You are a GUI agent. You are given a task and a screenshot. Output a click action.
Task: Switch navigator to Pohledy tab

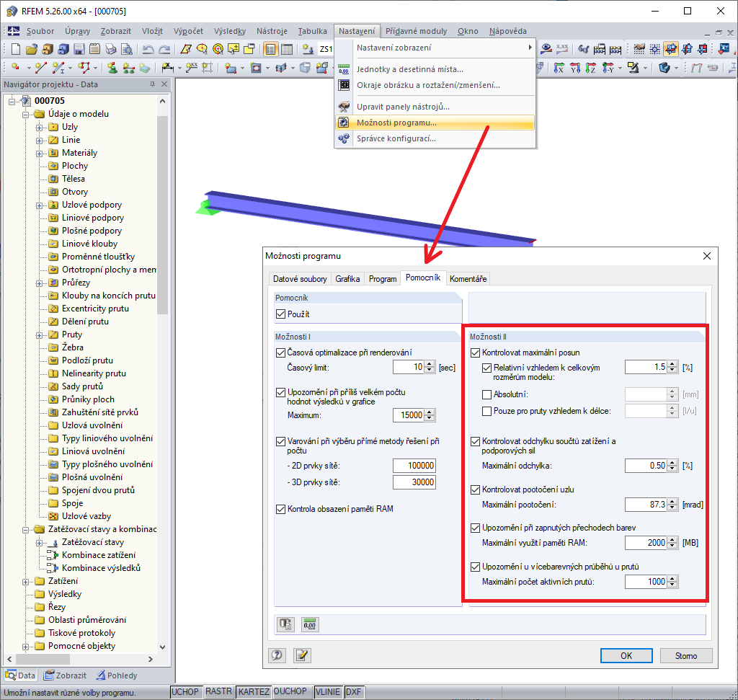click(x=116, y=675)
